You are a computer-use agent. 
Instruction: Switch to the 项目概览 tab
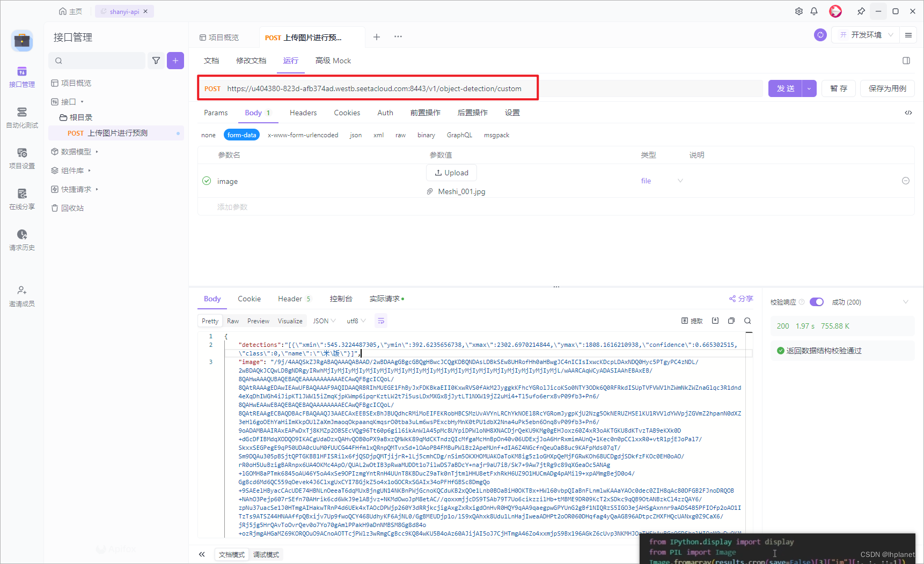219,38
